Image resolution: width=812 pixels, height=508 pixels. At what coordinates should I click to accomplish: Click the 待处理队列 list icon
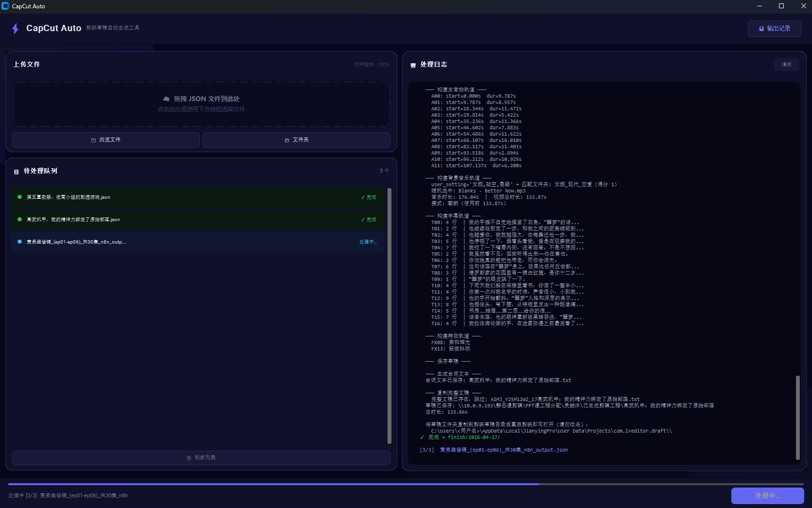tap(16, 172)
